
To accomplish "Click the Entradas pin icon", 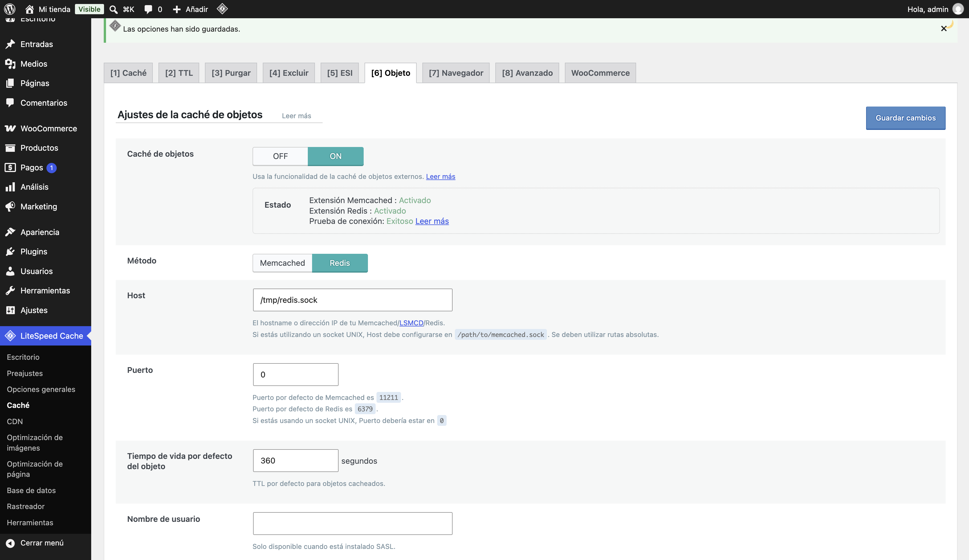I will tap(10, 44).
